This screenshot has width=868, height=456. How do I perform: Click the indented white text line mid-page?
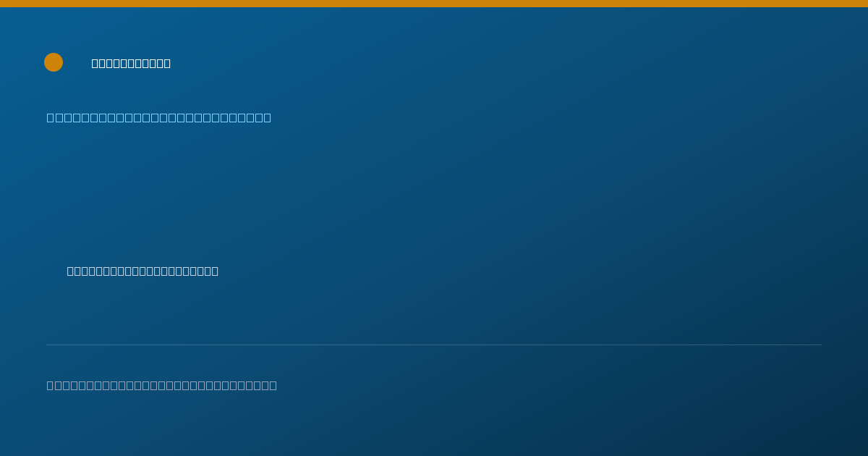(142, 271)
